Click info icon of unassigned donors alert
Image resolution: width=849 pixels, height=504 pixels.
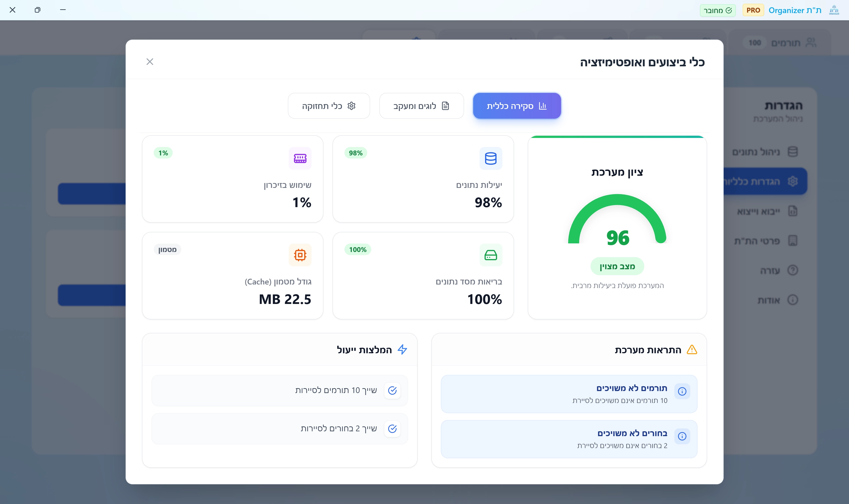(682, 391)
